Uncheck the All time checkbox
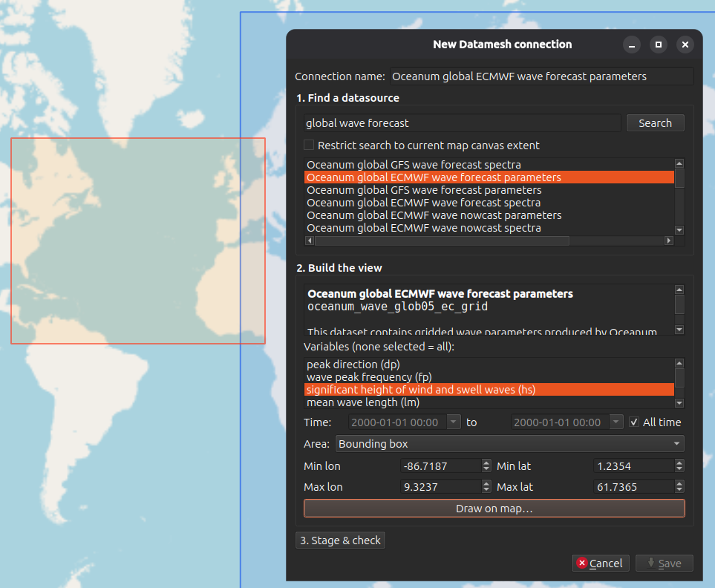This screenshot has height=588, width=715. [634, 422]
